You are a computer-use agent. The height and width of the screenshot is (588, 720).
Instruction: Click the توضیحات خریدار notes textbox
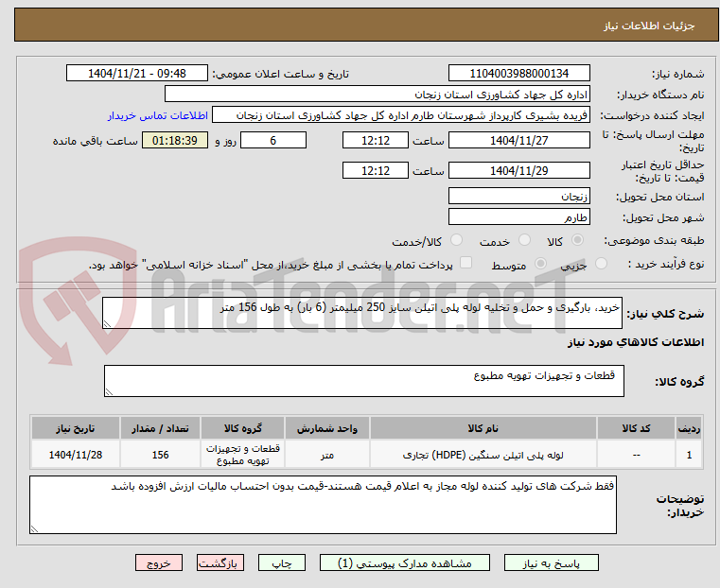(x=323, y=505)
